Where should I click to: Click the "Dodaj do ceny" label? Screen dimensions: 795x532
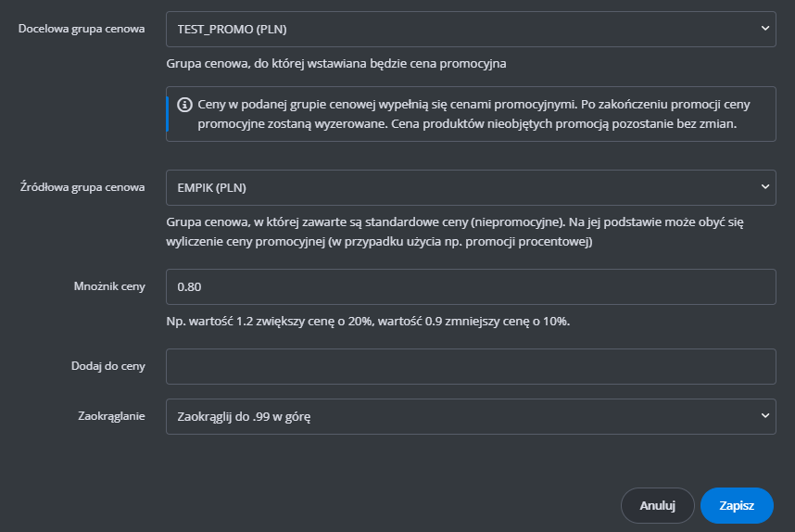pos(107,366)
